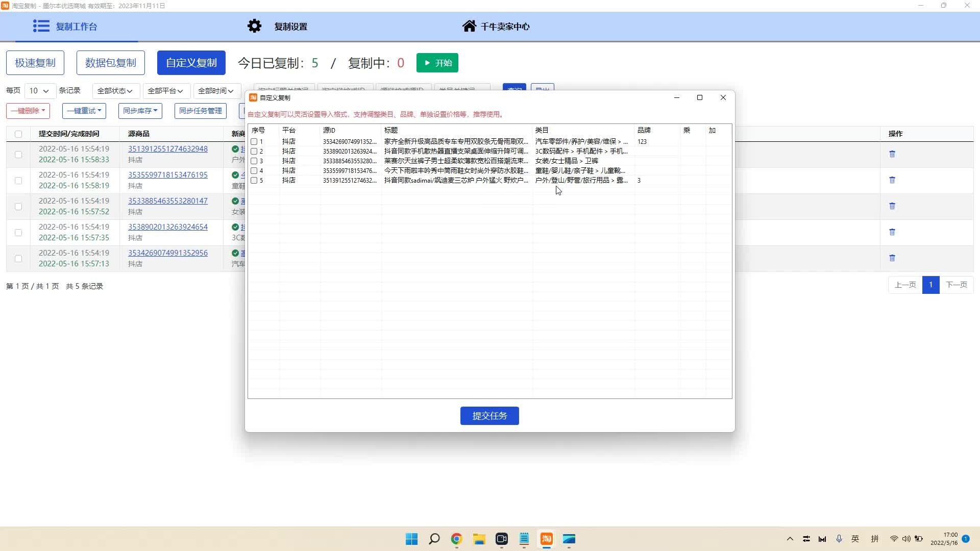Open the clock showing 17:00 in the tray
This screenshot has width=980, height=551.
(944, 539)
